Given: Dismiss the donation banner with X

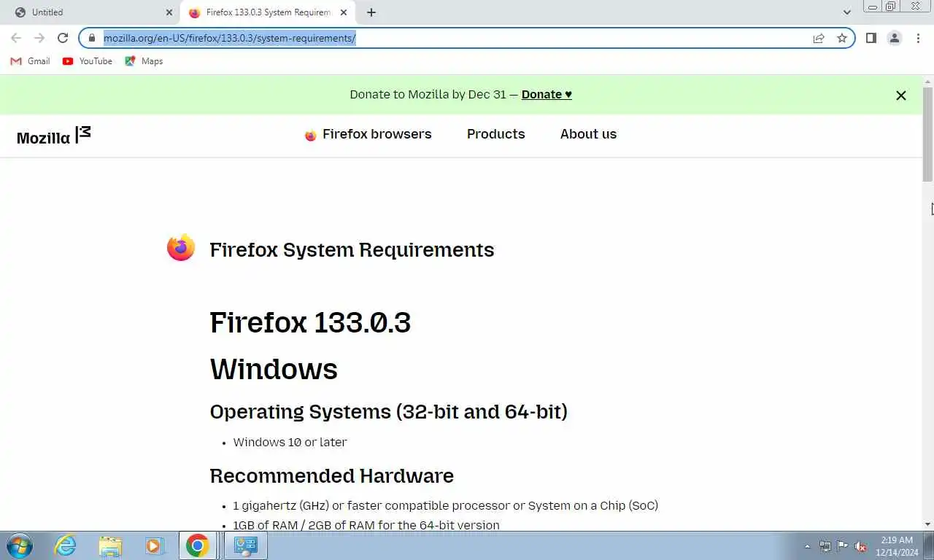Looking at the screenshot, I should click(901, 96).
